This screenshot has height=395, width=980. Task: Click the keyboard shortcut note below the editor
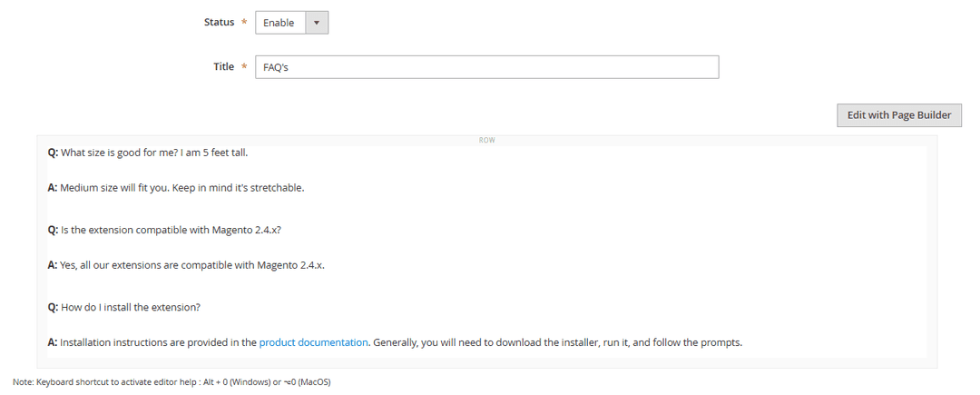click(x=171, y=382)
